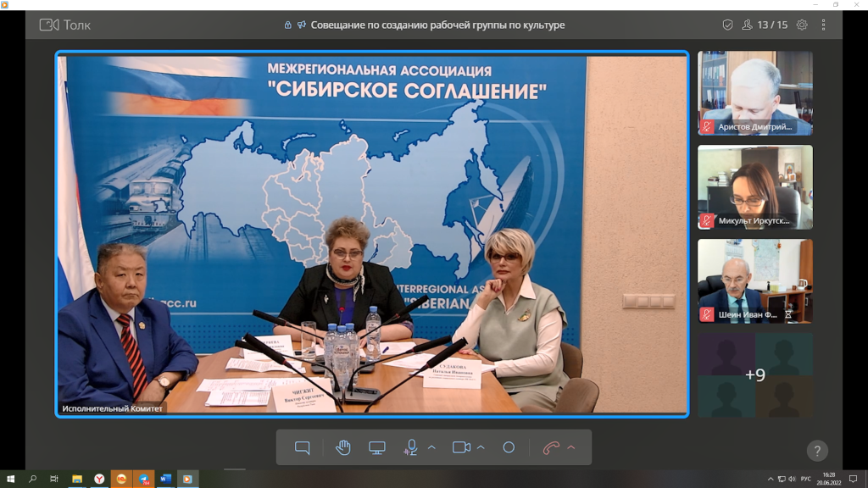Screen dimensions: 868x488
Task: Click the main Исполнительный Комитет video
Action: [x=372, y=234]
